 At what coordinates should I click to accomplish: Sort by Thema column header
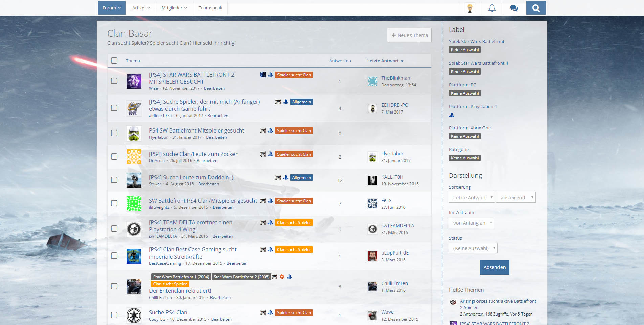point(133,61)
